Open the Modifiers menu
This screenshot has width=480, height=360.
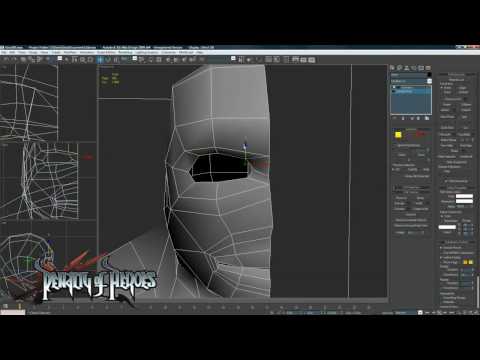point(70,53)
